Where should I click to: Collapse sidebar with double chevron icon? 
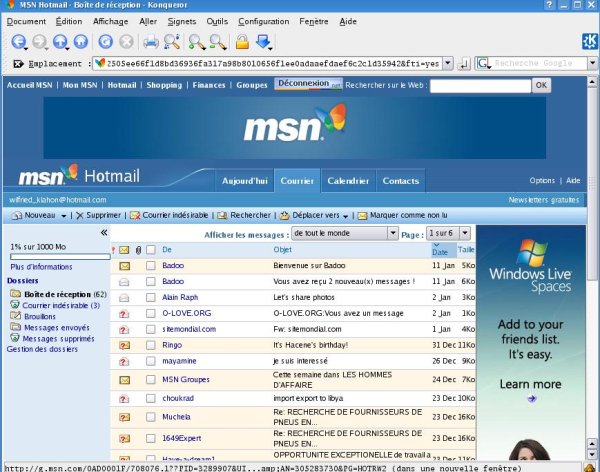tap(104, 232)
